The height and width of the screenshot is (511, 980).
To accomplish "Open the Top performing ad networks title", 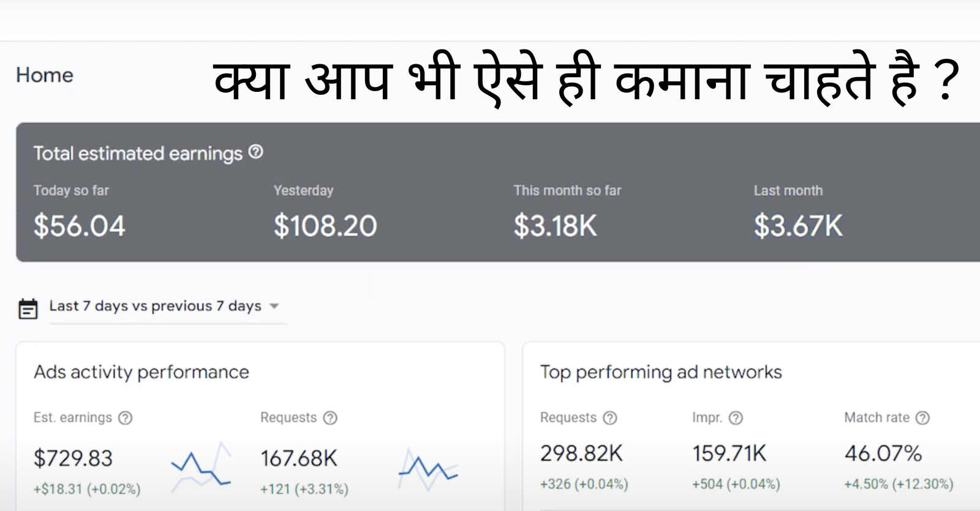I will 661,372.
